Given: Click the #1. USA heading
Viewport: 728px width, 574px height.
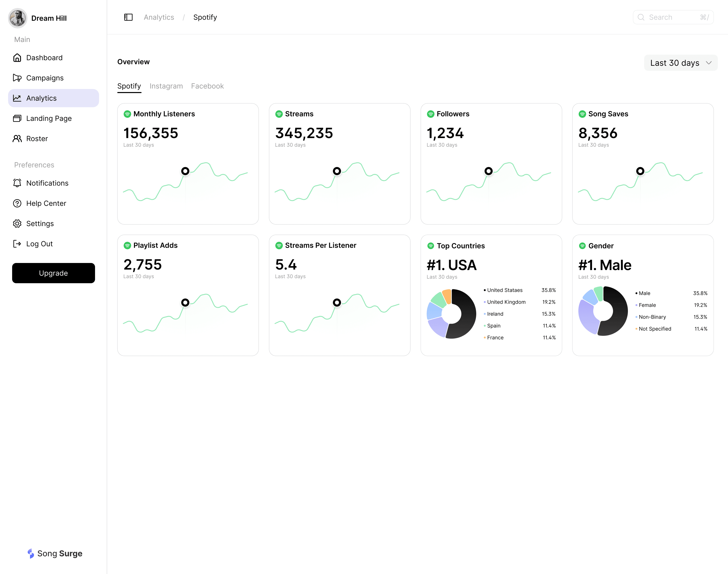Looking at the screenshot, I should point(451,265).
